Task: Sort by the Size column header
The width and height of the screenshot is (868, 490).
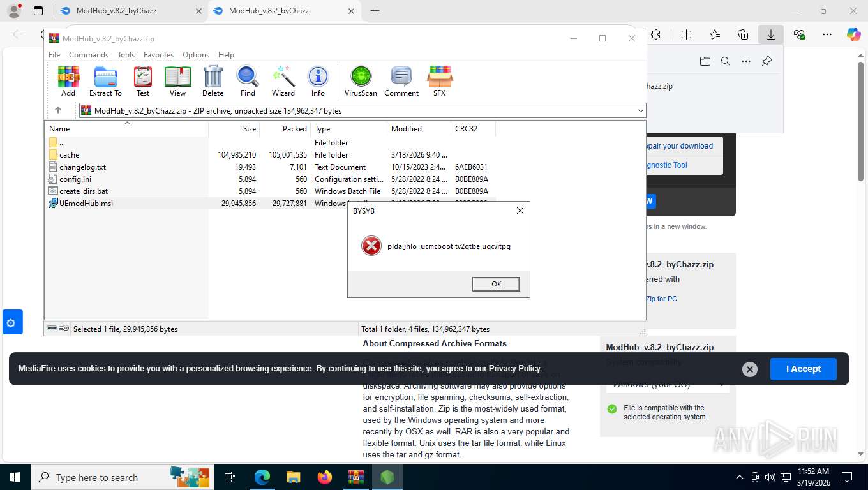Action: coord(234,128)
